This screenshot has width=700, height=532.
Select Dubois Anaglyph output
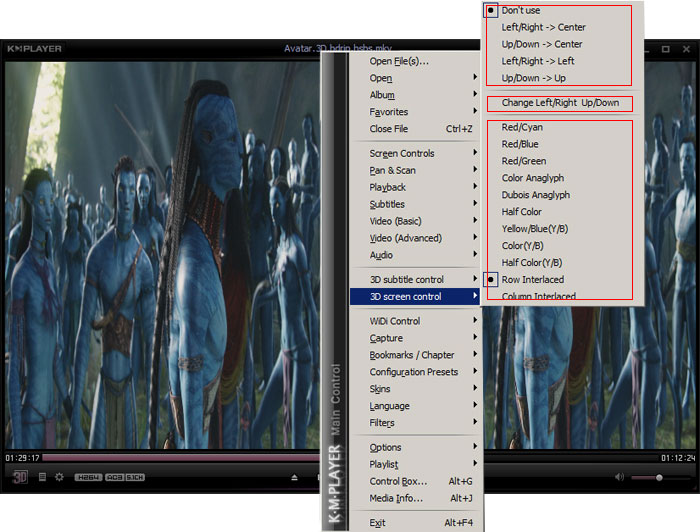pyautogui.click(x=564, y=195)
